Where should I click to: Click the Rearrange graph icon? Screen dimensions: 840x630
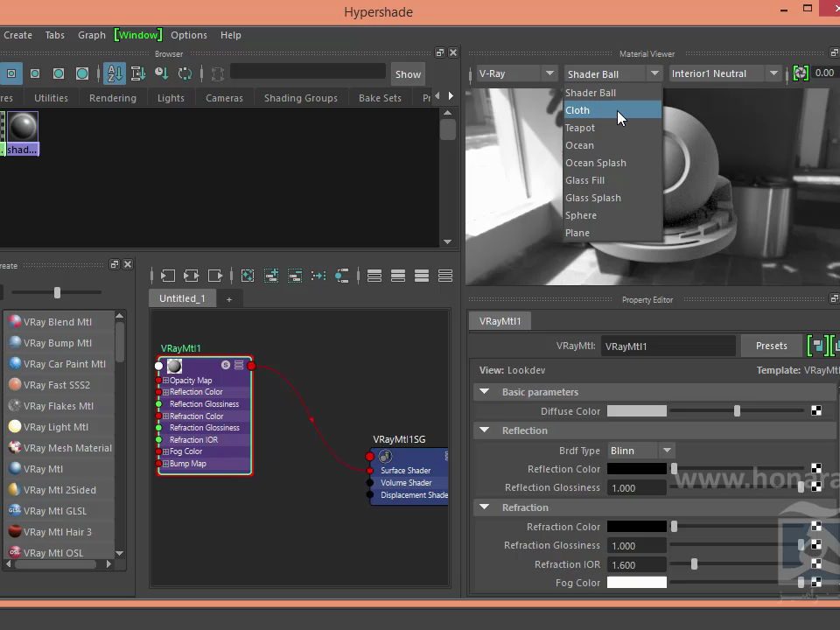coord(318,276)
